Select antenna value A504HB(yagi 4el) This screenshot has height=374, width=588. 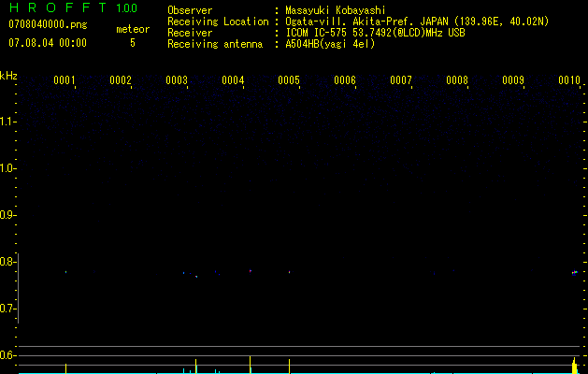330,44
